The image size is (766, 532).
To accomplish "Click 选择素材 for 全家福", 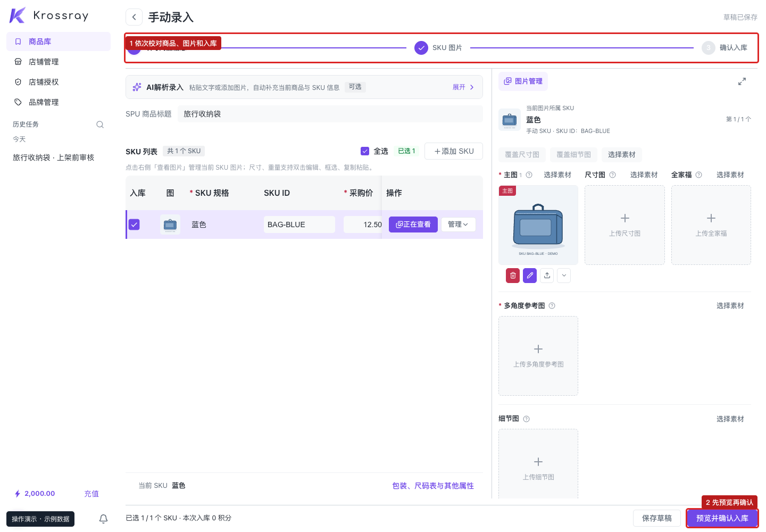I will (730, 175).
